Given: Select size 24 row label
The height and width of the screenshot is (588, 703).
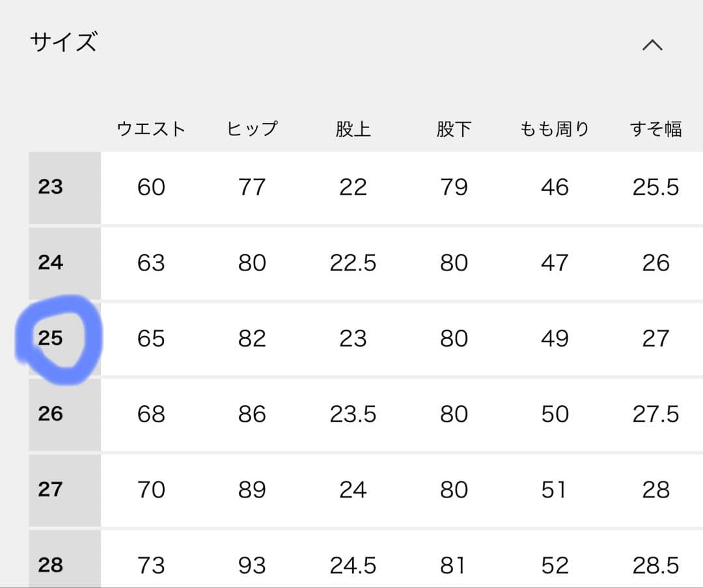Looking at the screenshot, I should click(50, 263).
